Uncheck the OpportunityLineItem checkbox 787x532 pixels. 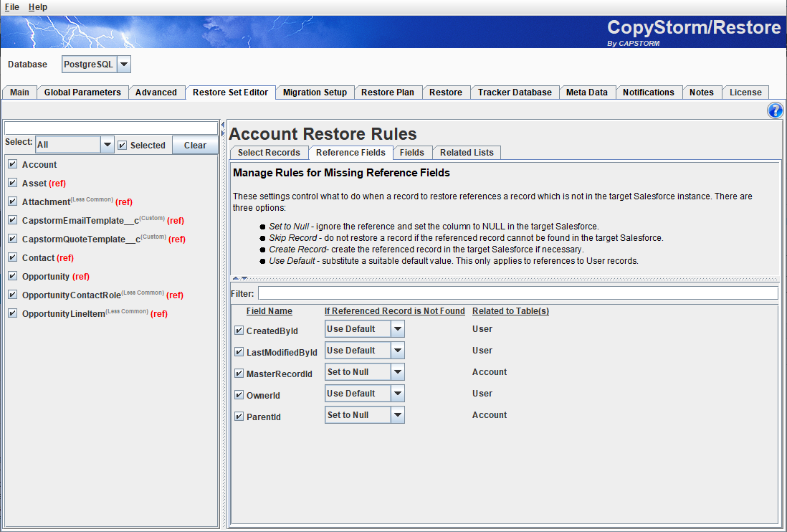13,313
